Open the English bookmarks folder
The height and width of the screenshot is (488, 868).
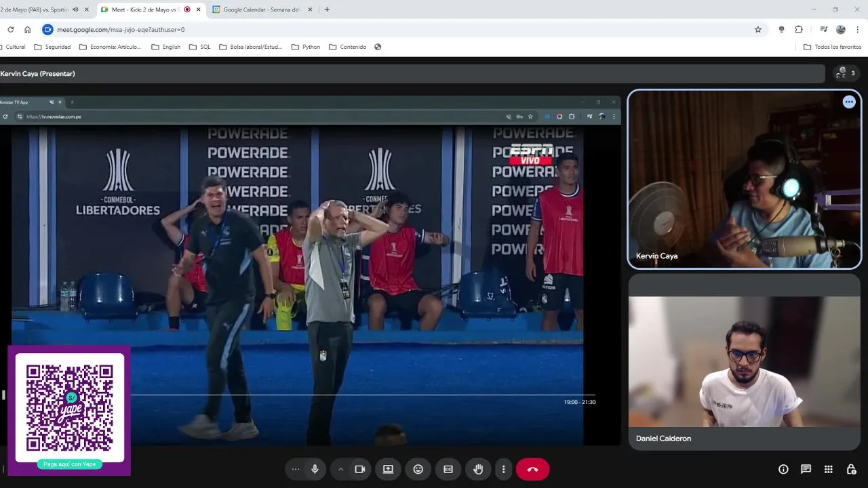[x=166, y=47]
